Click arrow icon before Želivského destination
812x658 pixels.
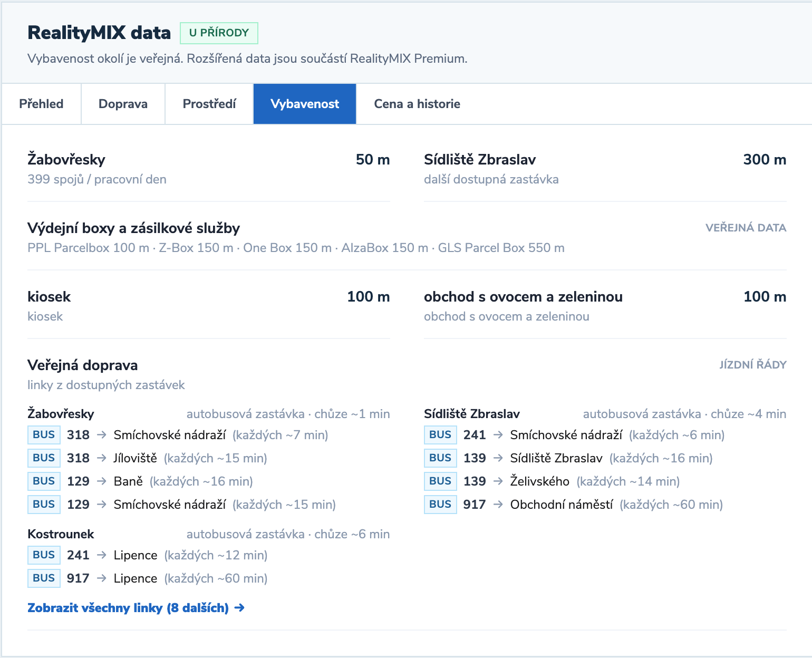click(498, 481)
